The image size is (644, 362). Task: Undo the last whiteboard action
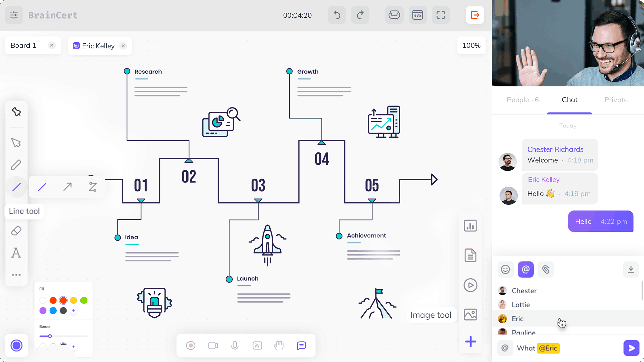tap(337, 15)
